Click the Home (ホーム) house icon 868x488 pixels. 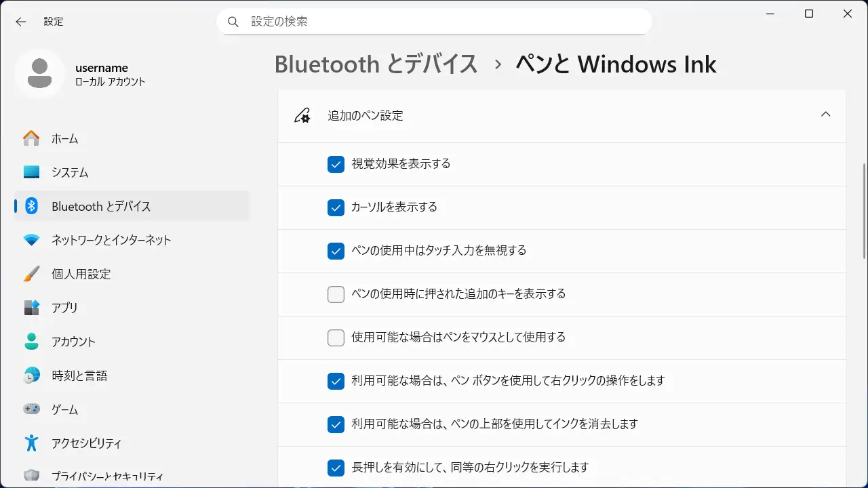31,138
